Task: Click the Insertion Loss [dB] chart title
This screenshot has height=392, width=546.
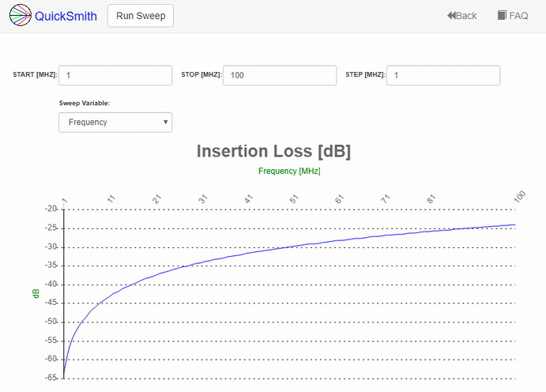Action: [x=273, y=151]
